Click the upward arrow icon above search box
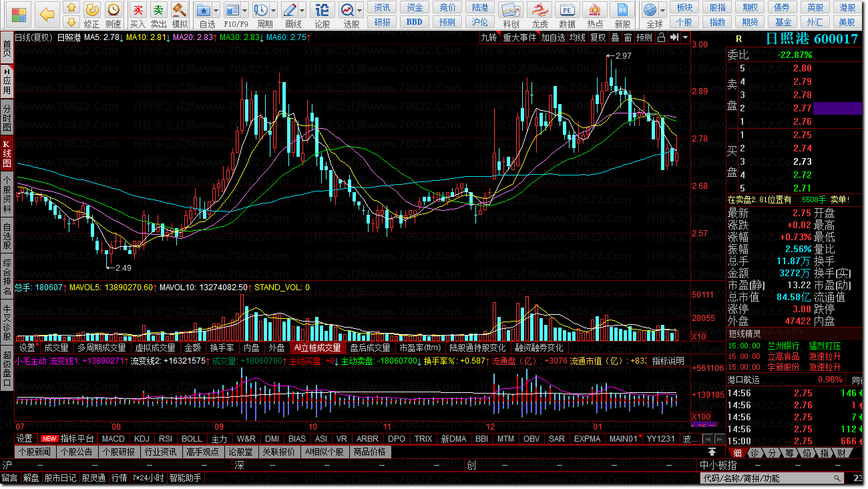Screen dimensions: 868x489 coord(712,452)
